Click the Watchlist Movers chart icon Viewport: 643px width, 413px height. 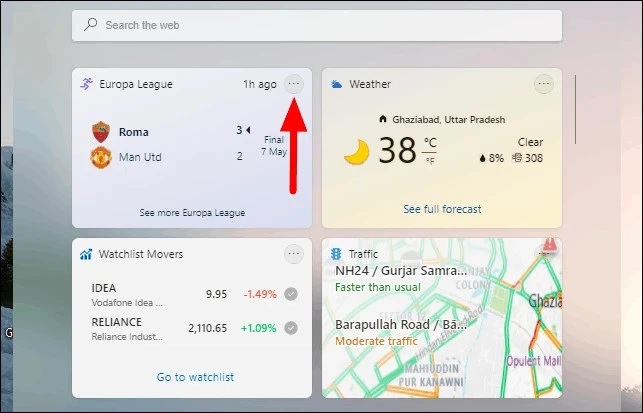pos(86,254)
